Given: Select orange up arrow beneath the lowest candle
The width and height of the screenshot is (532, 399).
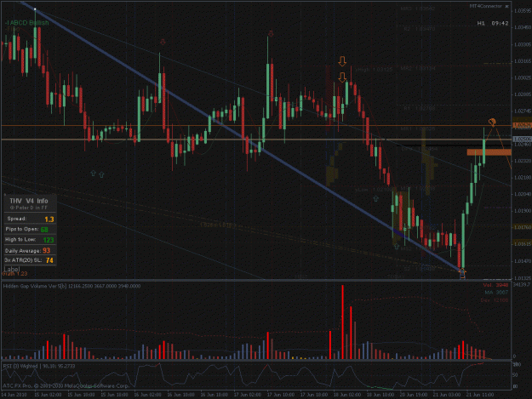Looking at the screenshot, I should tap(462, 272).
